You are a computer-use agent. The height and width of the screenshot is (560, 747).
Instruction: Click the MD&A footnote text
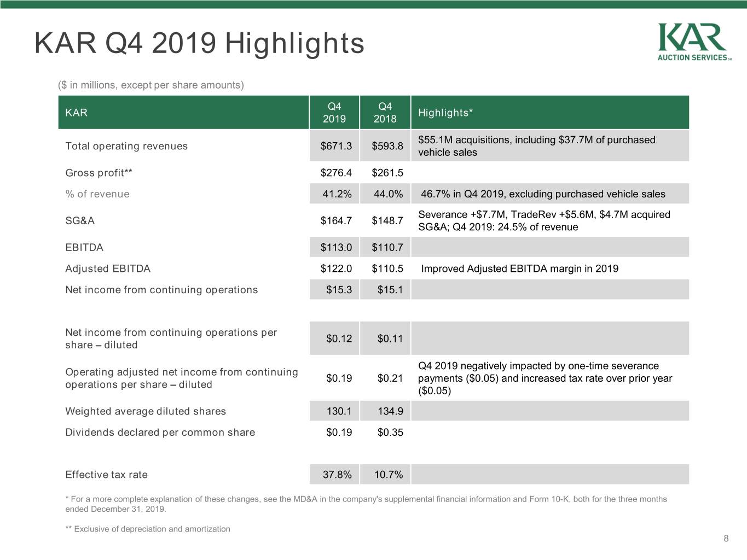(x=366, y=504)
